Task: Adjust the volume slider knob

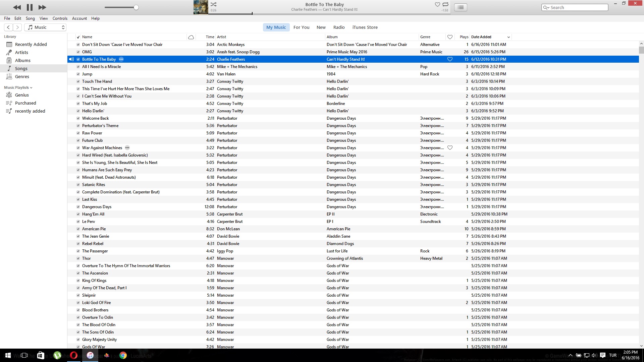Action: click(x=136, y=7)
